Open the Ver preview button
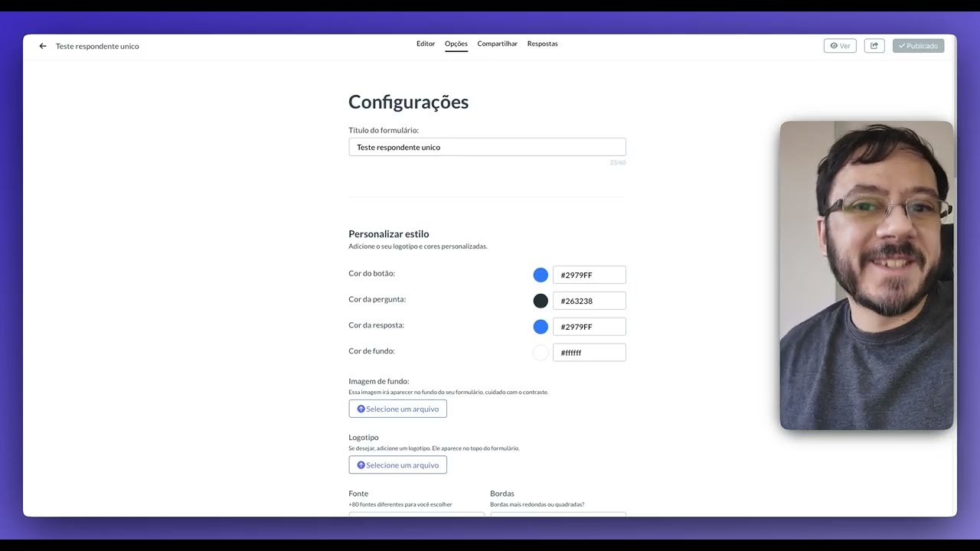The height and width of the screenshot is (551, 980). (840, 46)
